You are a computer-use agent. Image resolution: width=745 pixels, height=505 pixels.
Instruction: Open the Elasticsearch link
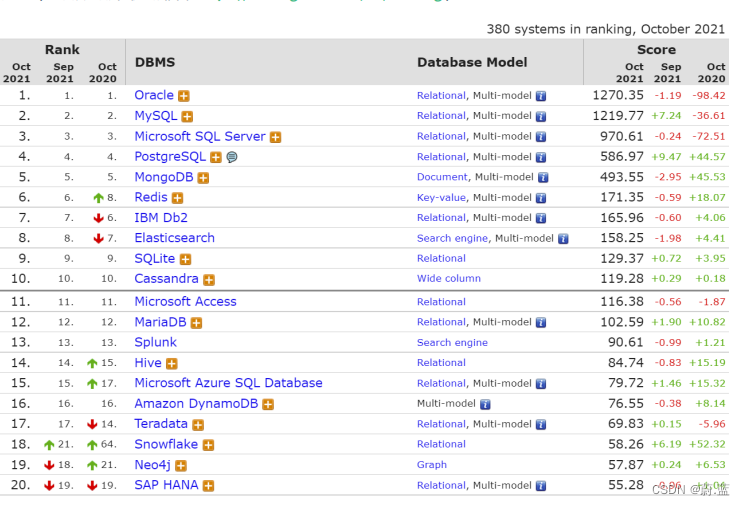(x=174, y=238)
